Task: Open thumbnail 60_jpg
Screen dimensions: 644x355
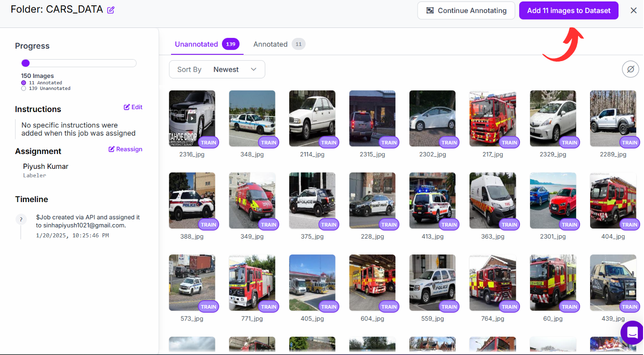Action: click(553, 283)
